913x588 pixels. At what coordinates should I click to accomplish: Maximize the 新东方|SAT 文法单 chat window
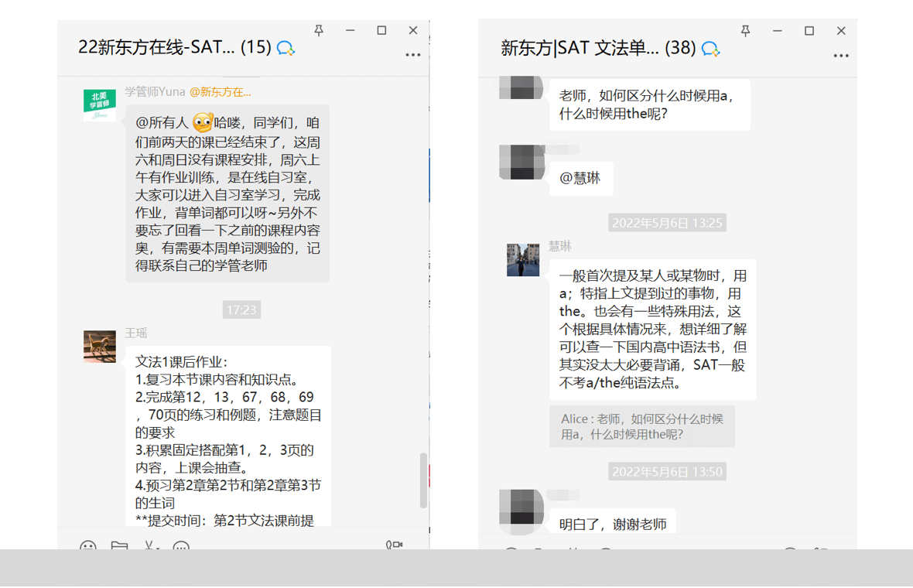tap(809, 31)
